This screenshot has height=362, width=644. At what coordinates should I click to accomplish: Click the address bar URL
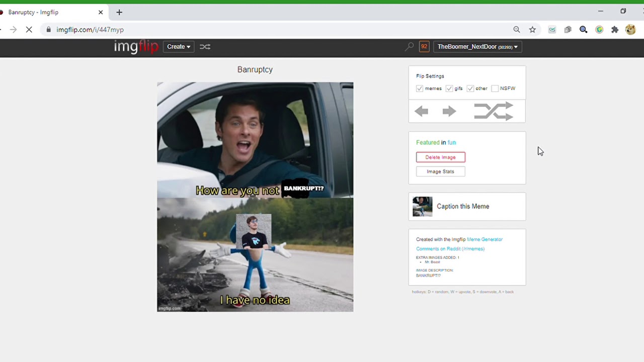[90, 30]
